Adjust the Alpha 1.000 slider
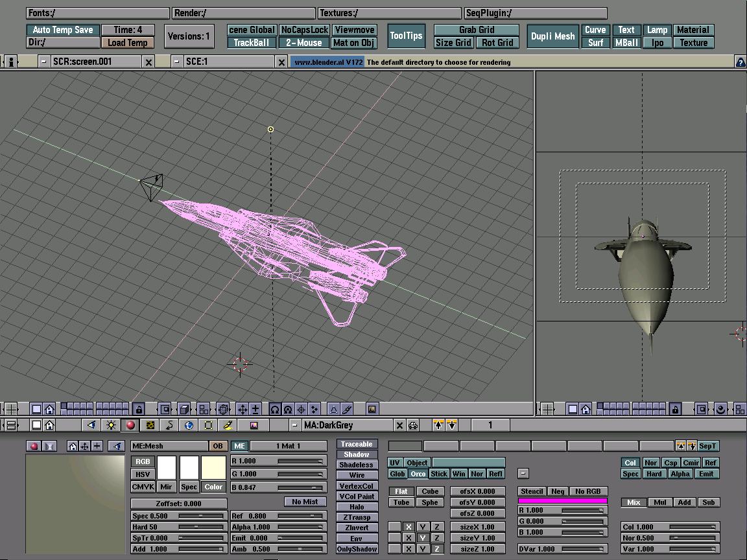The image size is (747, 560). [x=279, y=527]
